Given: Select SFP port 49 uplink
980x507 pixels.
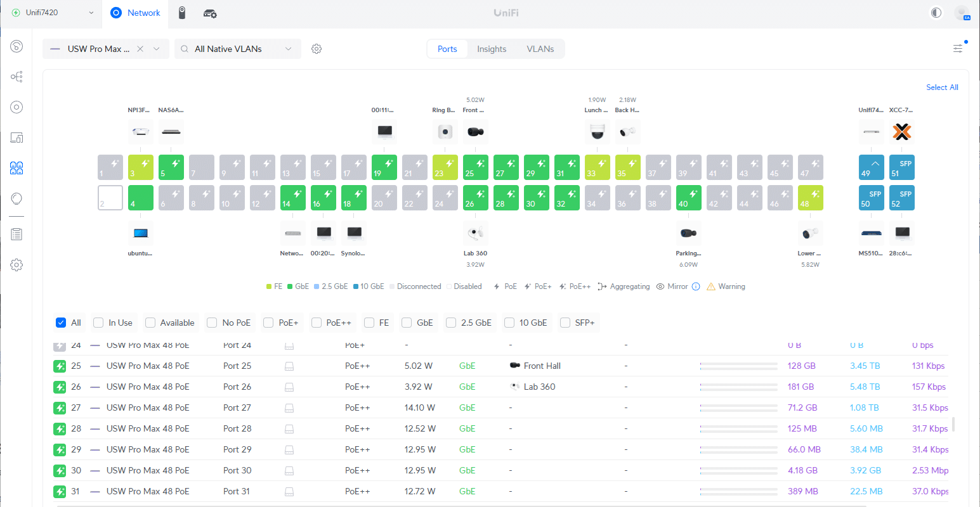Looking at the screenshot, I should pyautogui.click(x=872, y=167).
